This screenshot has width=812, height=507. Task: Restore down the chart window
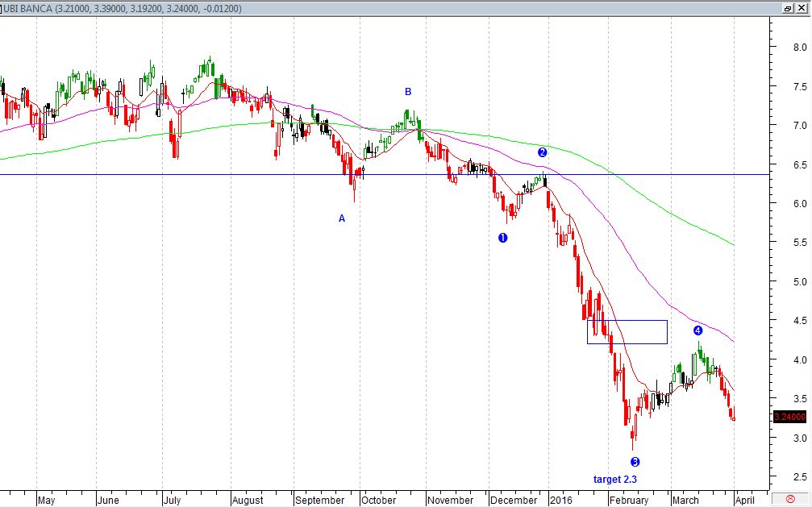[x=788, y=8]
